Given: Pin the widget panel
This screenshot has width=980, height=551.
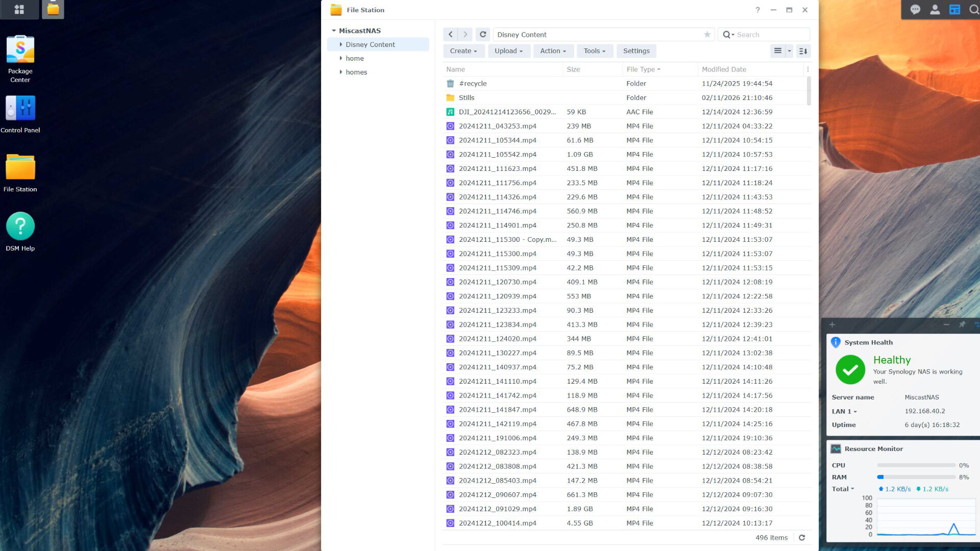Looking at the screenshot, I should point(962,324).
